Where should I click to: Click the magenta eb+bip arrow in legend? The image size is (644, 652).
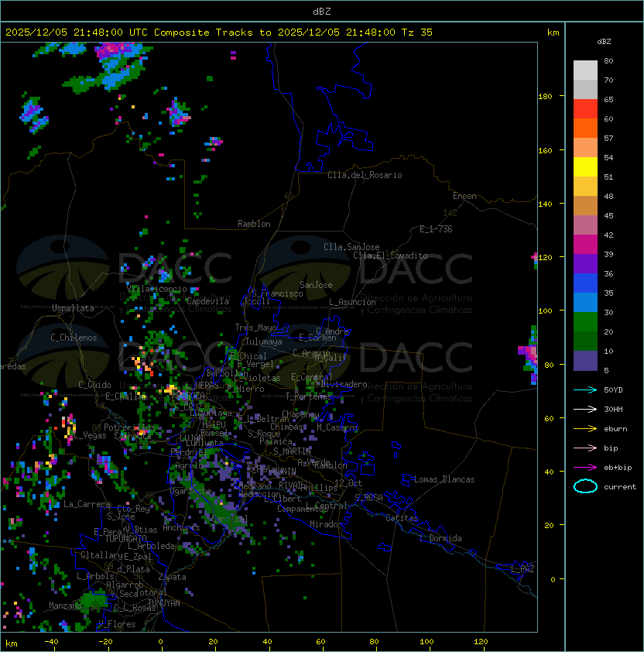585,468
